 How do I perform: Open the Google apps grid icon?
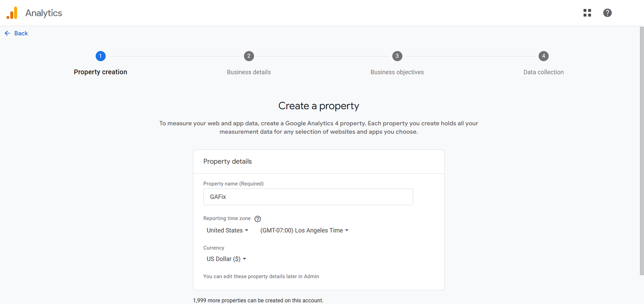tap(587, 13)
